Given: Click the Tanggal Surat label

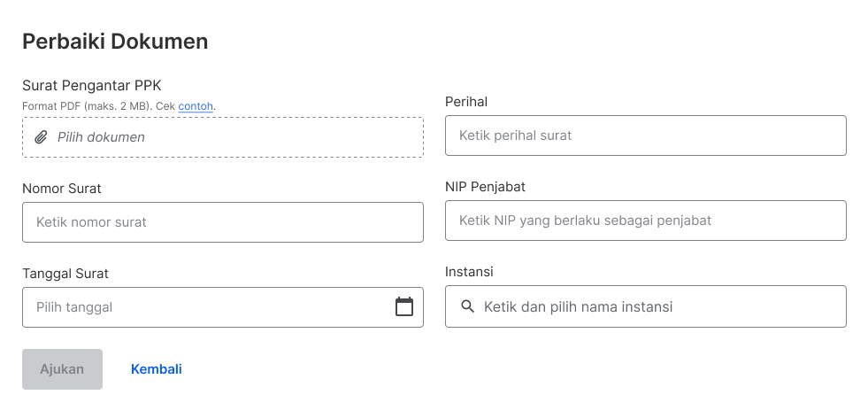Looking at the screenshot, I should pyautogui.click(x=65, y=274).
